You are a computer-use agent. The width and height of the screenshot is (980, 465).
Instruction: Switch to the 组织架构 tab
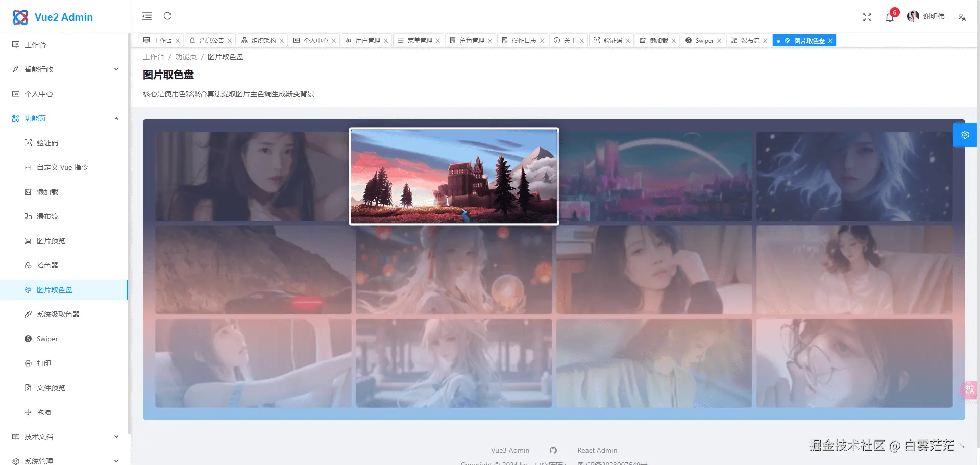pos(263,40)
